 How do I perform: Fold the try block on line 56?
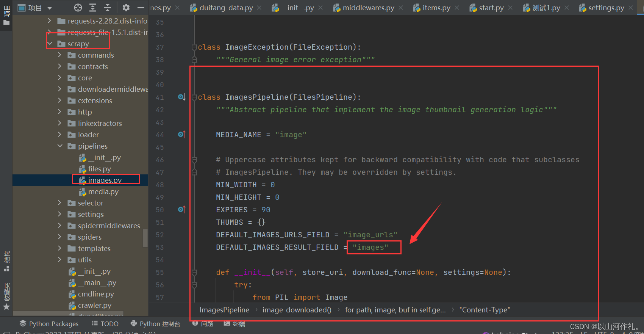coord(194,285)
